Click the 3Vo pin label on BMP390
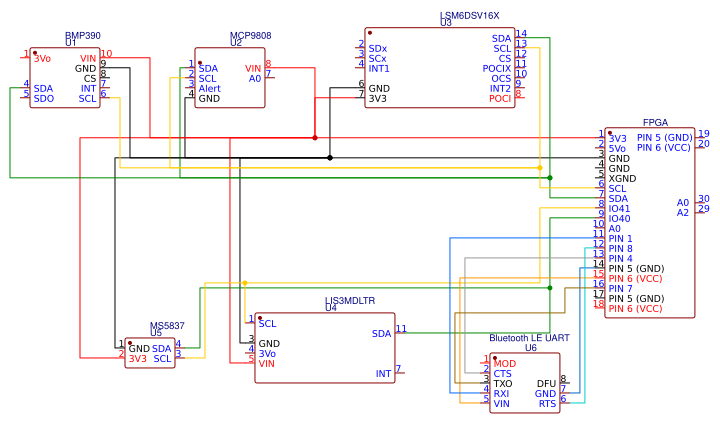Screen dimensions: 720x423 (42, 58)
